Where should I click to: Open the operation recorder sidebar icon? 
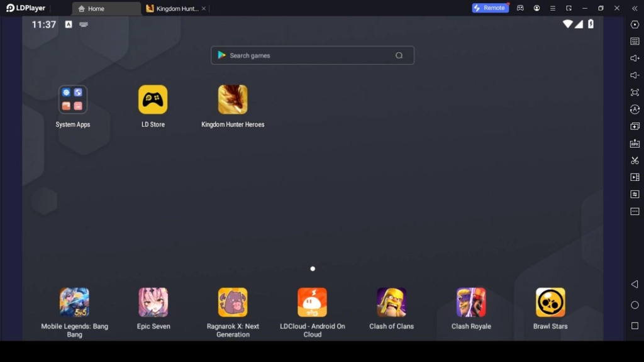point(635,194)
